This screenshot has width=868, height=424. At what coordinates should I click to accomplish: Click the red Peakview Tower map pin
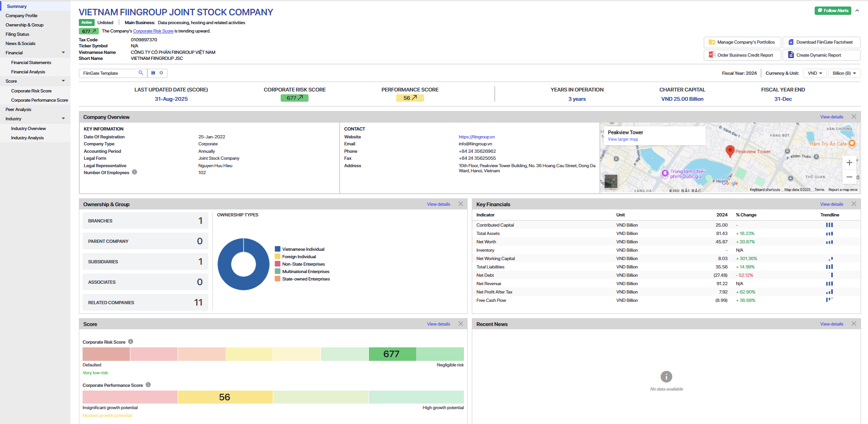pos(730,150)
